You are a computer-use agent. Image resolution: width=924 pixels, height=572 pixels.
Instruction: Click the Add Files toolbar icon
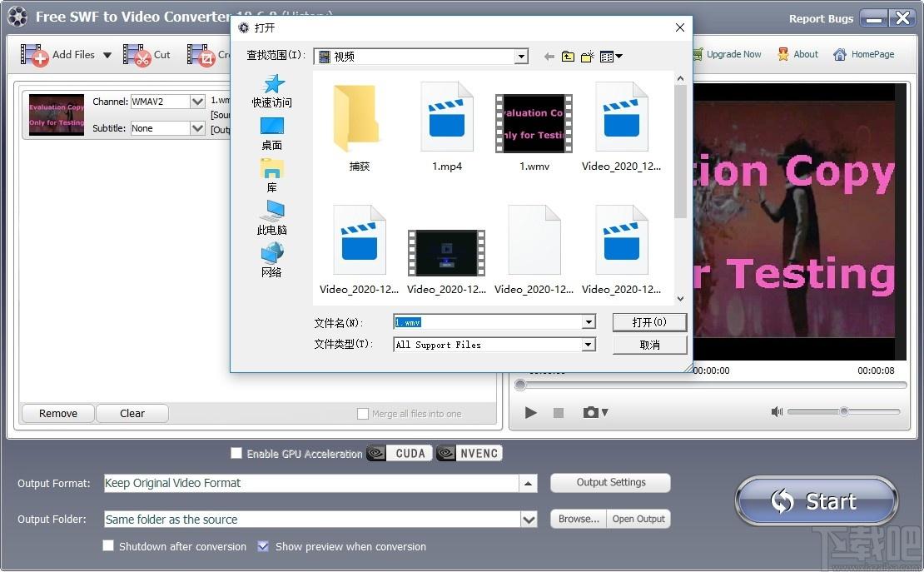coord(34,56)
